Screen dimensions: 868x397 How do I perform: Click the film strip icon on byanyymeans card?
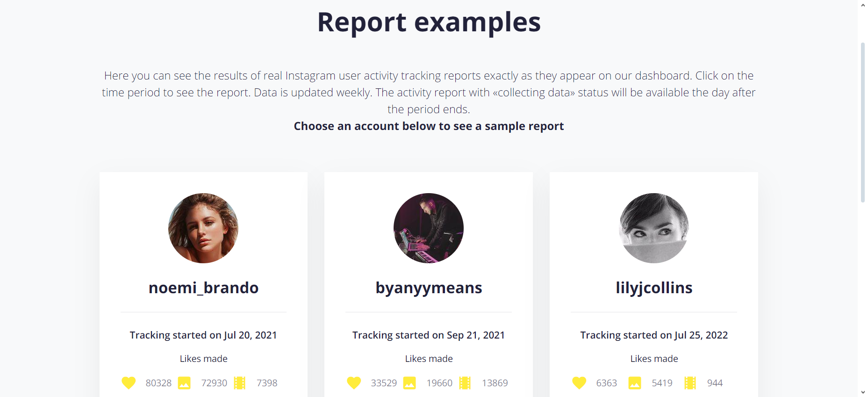[x=465, y=383]
